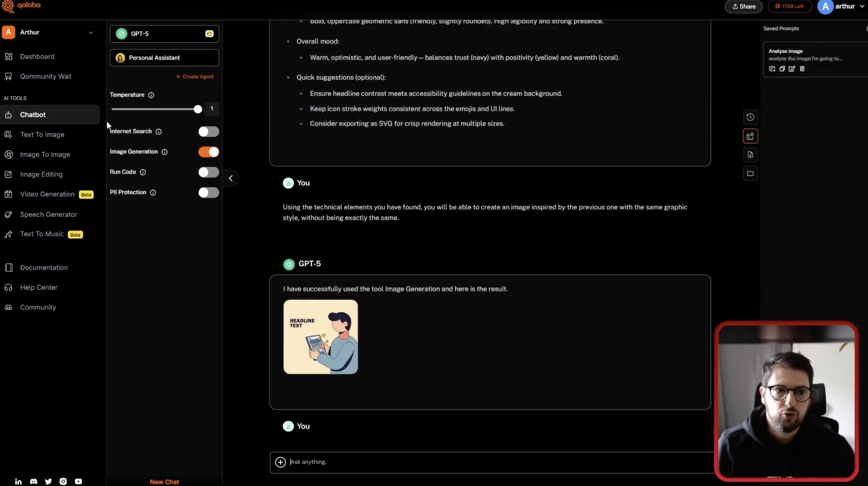
Task: Click Create Agent link
Action: pyautogui.click(x=195, y=77)
